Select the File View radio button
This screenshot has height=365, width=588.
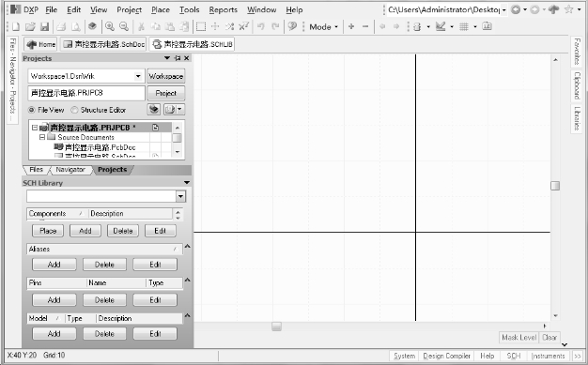32,110
